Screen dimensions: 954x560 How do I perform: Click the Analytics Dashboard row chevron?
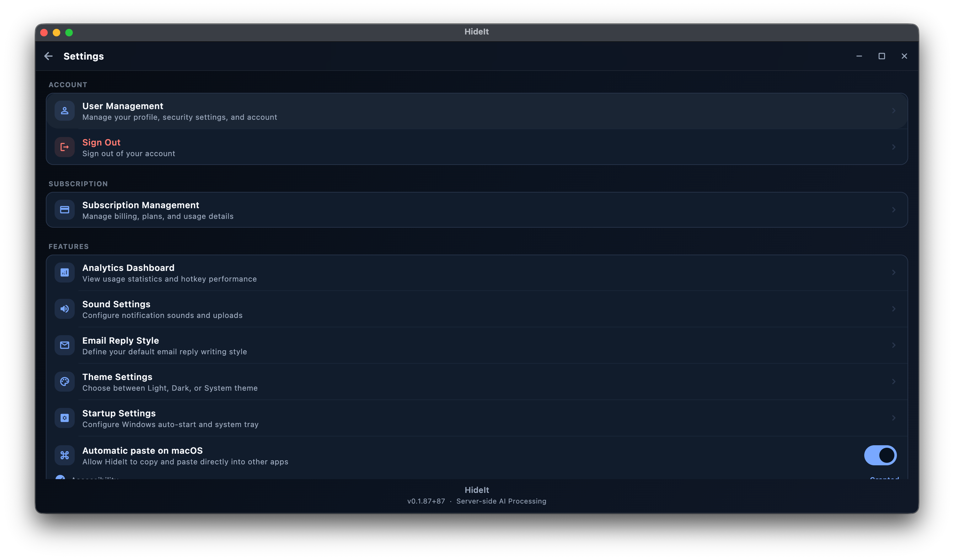pyautogui.click(x=893, y=272)
